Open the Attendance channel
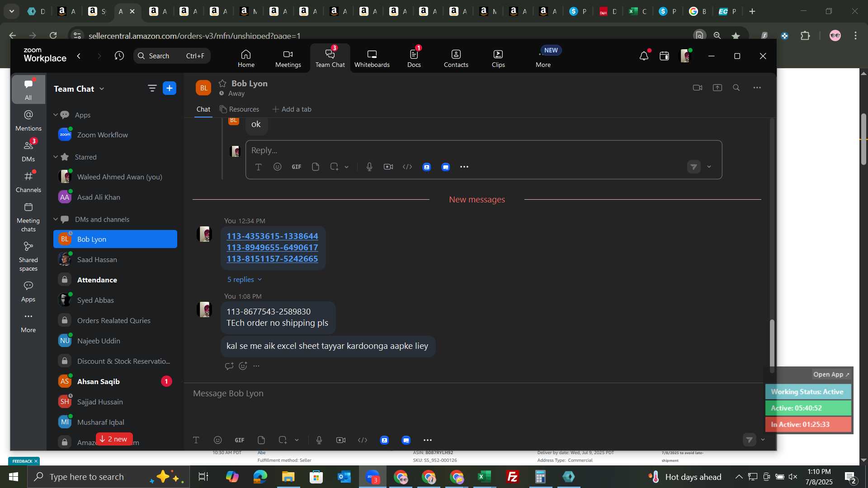The image size is (868, 488). pos(115,280)
